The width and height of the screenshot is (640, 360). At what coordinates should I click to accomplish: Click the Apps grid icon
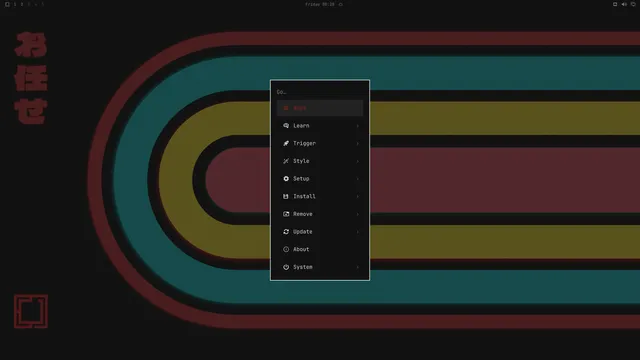click(286, 108)
